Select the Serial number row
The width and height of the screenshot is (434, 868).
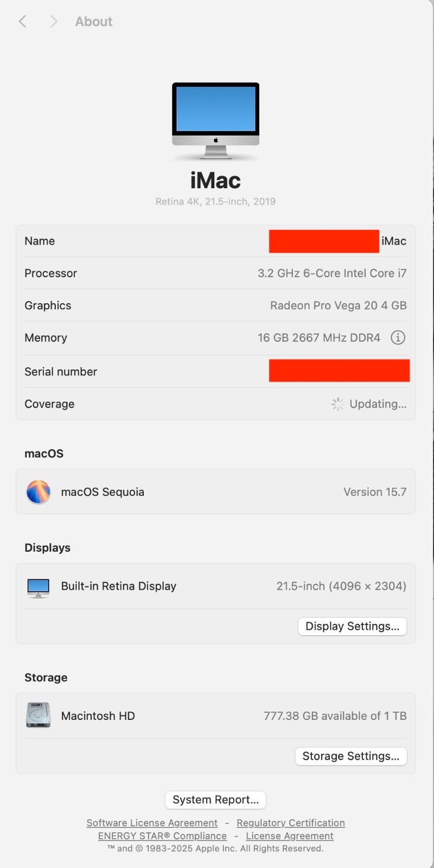215,372
